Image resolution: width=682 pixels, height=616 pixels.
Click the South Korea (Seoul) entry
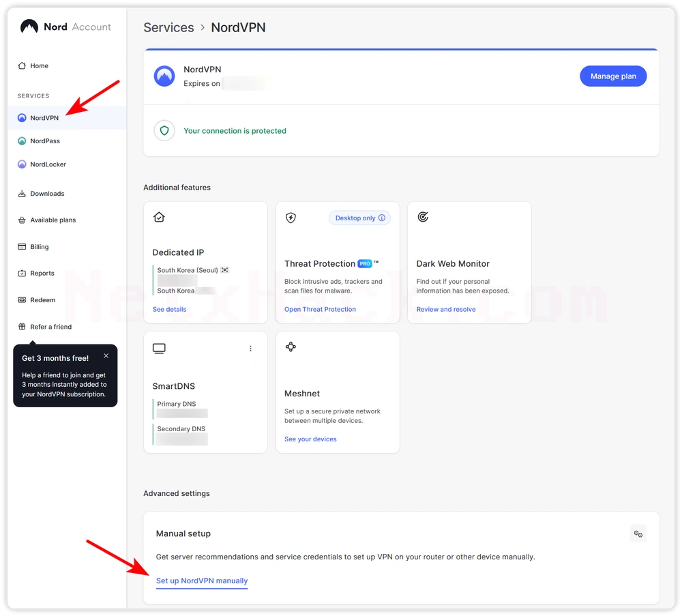point(193,270)
